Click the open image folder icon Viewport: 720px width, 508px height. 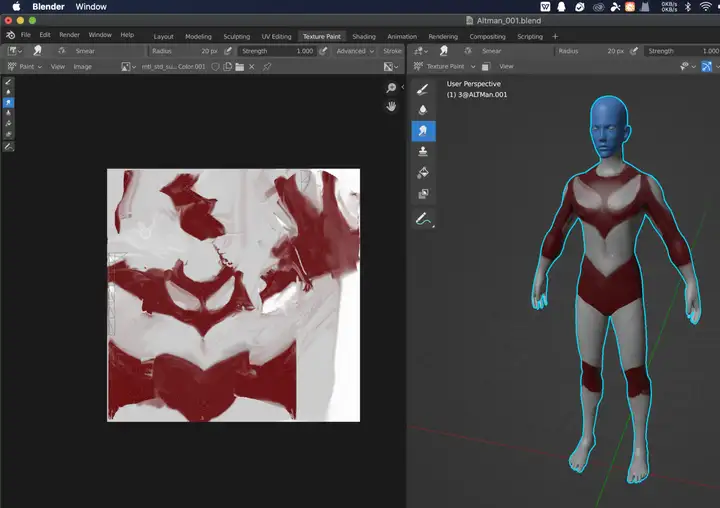tap(241, 67)
